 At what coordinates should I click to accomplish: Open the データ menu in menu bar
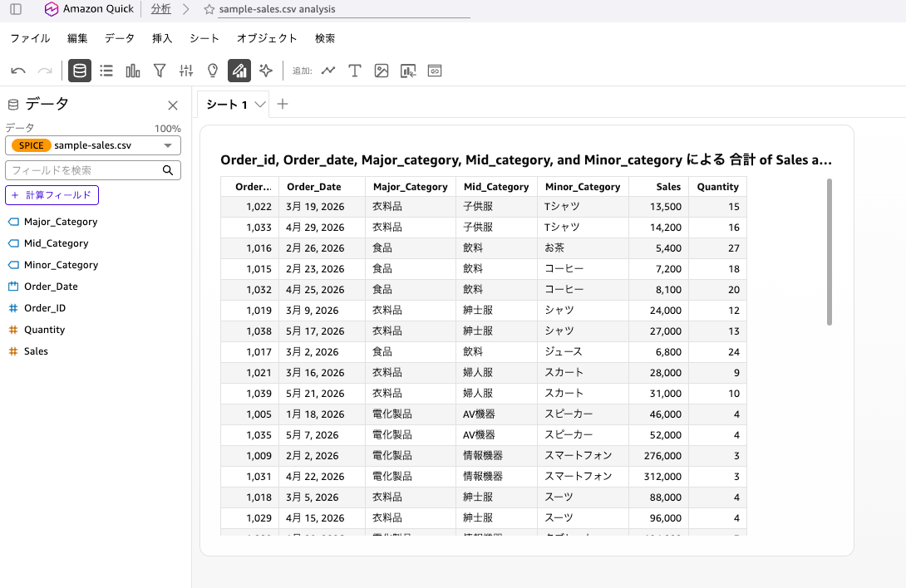click(120, 38)
